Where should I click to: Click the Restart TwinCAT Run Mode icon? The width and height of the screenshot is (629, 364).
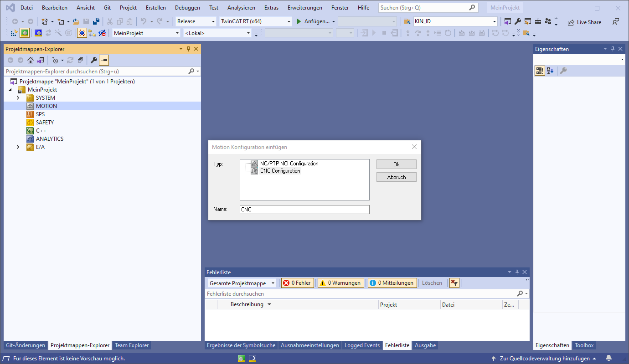pos(38,33)
